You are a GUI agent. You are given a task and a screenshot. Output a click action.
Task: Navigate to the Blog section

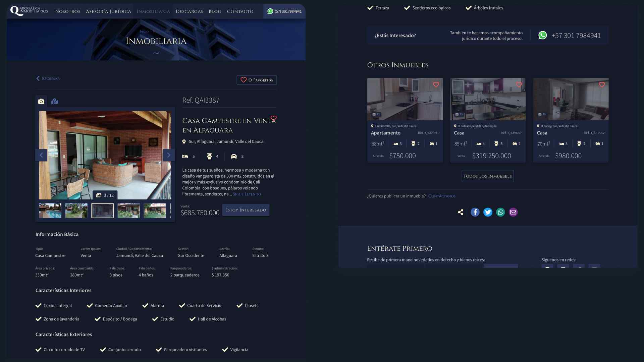coord(215,11)
